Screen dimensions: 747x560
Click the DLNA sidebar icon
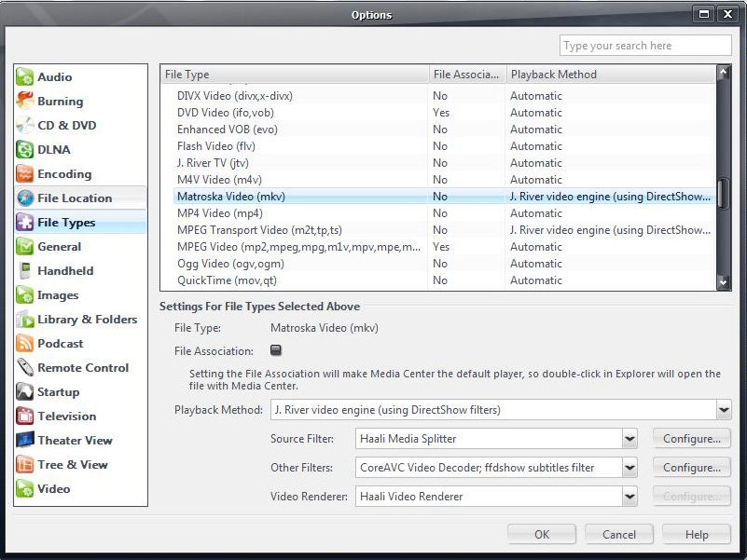(25, 149)
